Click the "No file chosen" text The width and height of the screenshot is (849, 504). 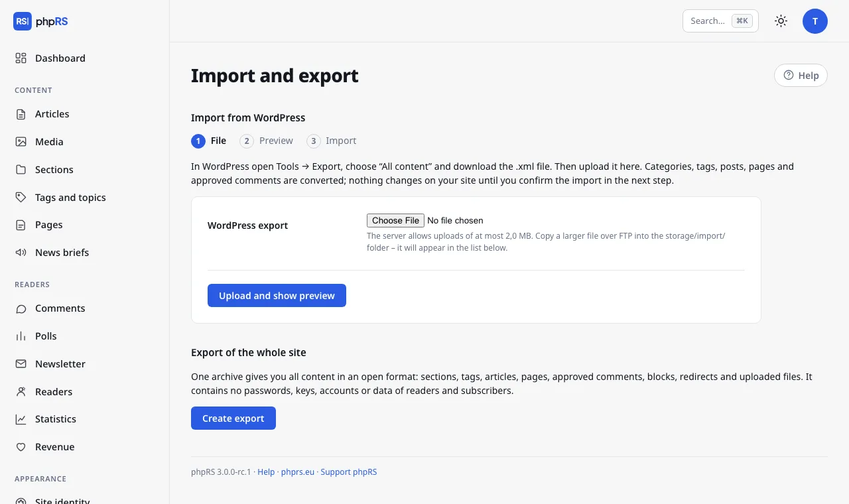(x=455, y=220)
